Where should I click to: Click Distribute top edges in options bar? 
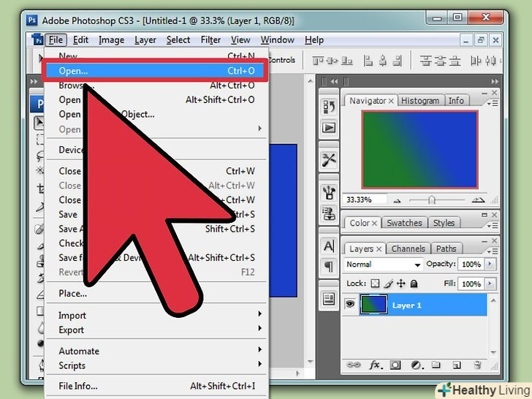(x=426, y=61)
